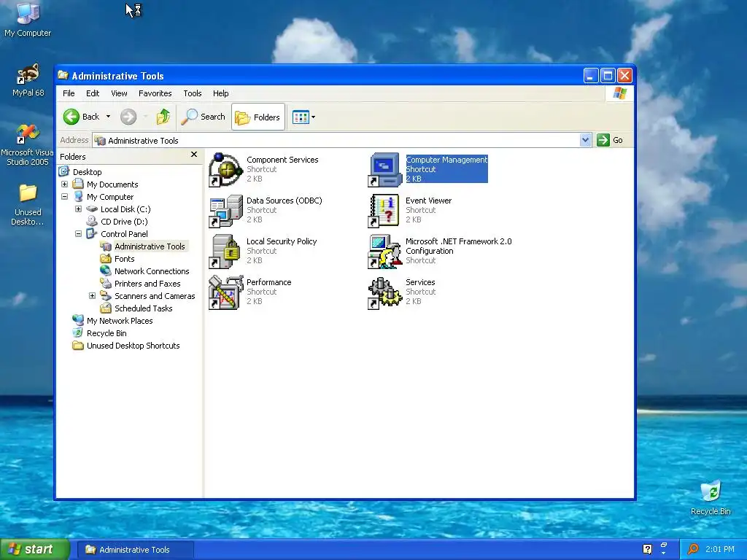Click the Services name text
This screenshot has width=747, height=560.
coord(420,282)
